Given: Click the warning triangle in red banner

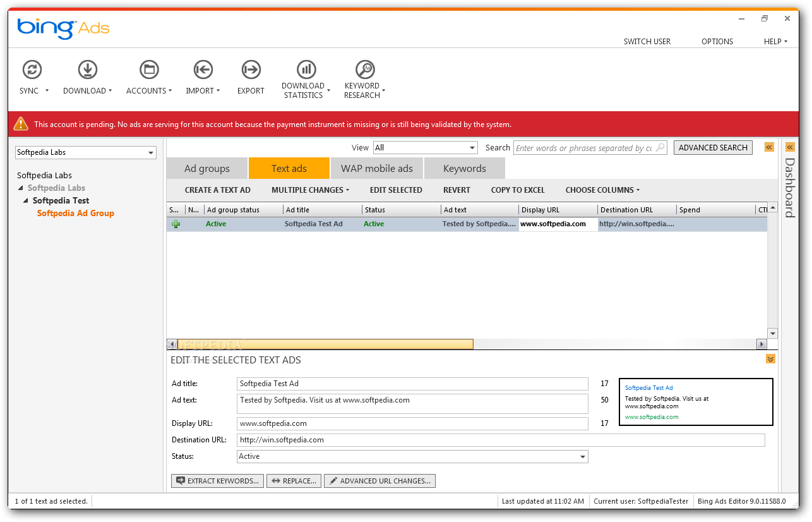Looking at the screenshot, I should [x=21, y=124].
